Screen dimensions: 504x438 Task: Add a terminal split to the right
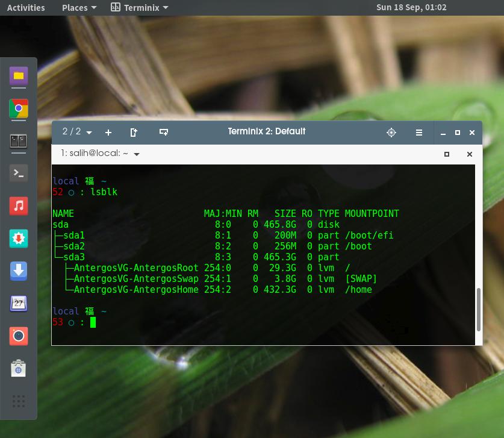tap(134, 133)
